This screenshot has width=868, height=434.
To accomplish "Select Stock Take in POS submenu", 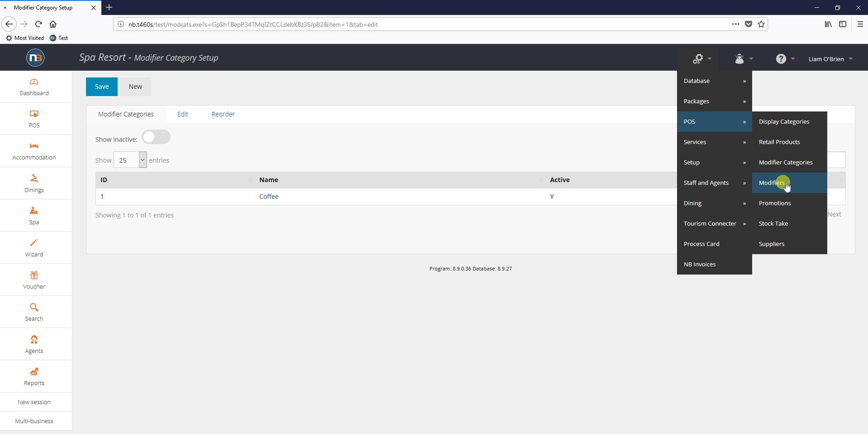I will (x=790, y=223).
